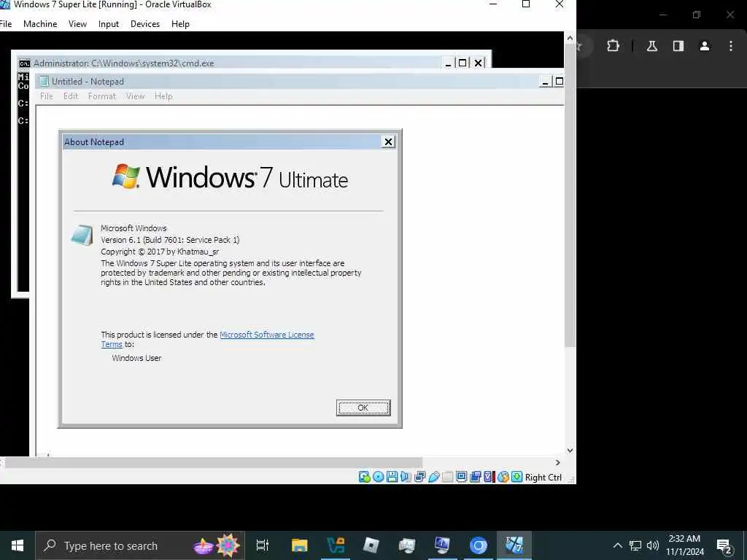This screenshot has height=560, width=747.
Task: Toggle the mouse integration status icon
Action: tap(503, 477)
